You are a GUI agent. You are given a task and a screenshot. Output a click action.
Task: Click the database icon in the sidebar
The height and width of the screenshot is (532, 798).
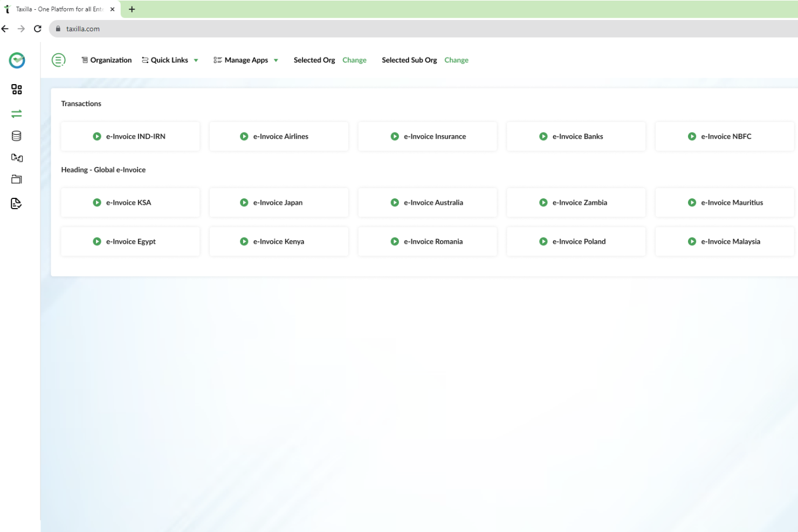pyautogui.click(x=16, y=135)
